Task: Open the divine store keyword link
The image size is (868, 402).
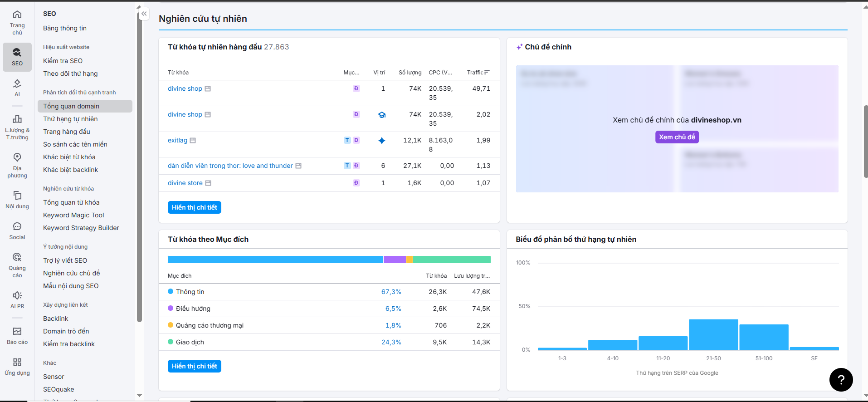Action: 185,183
